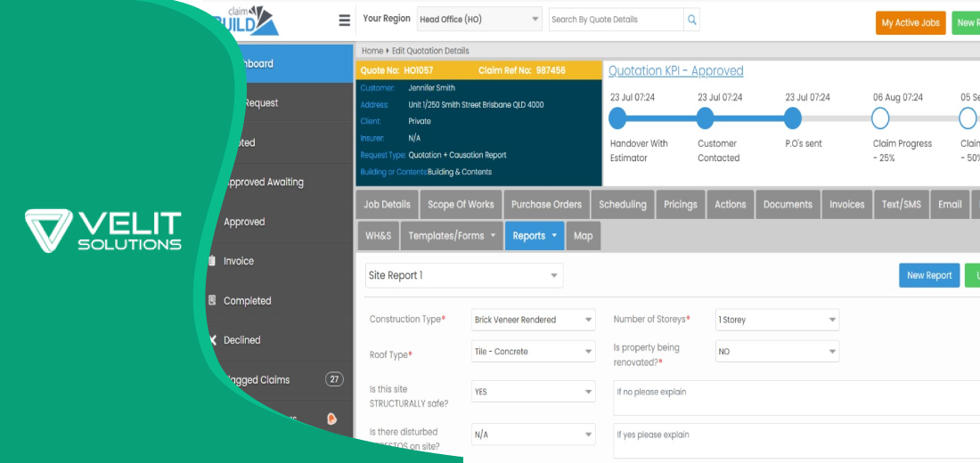Image resolution: width=980 pixels, height=463 pixels.
Task: Open the Head Office region dropdown
Action: (x=479, y=20)
